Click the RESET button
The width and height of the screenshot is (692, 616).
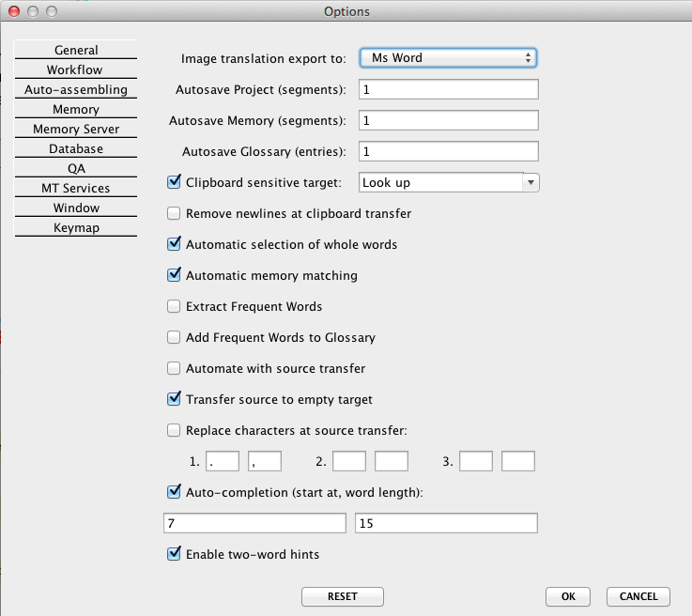click(342, 596)
